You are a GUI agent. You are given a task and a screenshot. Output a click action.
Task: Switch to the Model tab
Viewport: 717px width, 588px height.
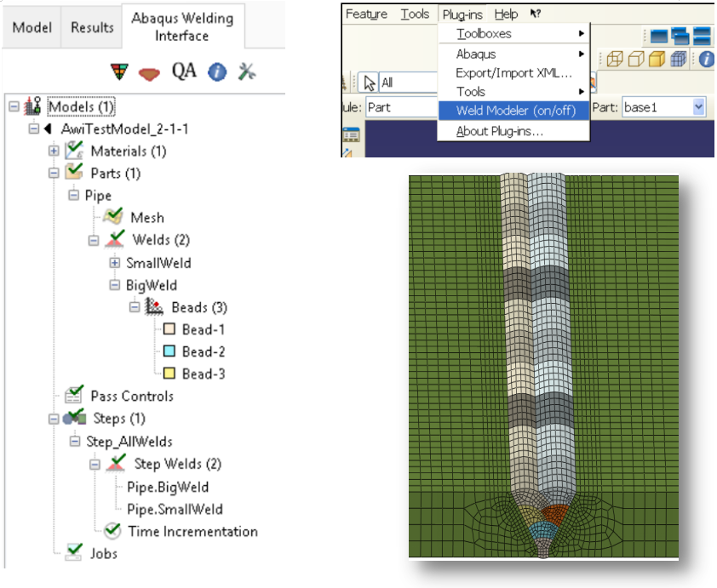pos(32,28)
